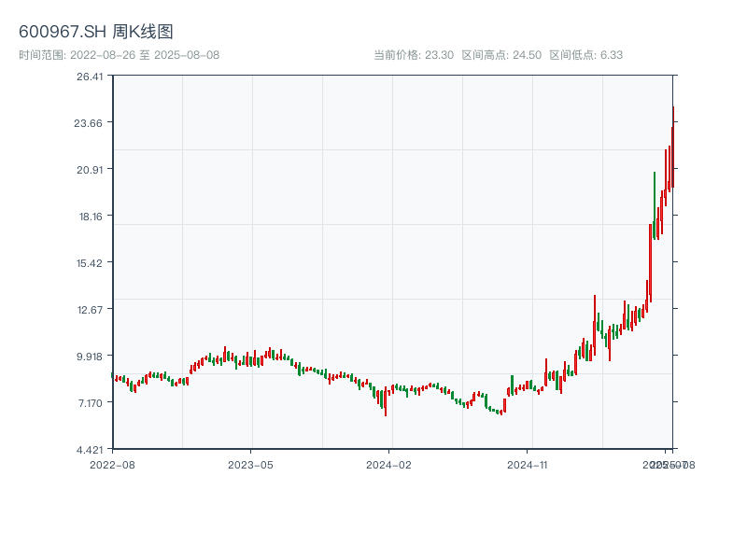The height and width of the screenshot is (560, 747).
Task: Click the 区间高点 24.50 label
Action: [x=501, y=55]
